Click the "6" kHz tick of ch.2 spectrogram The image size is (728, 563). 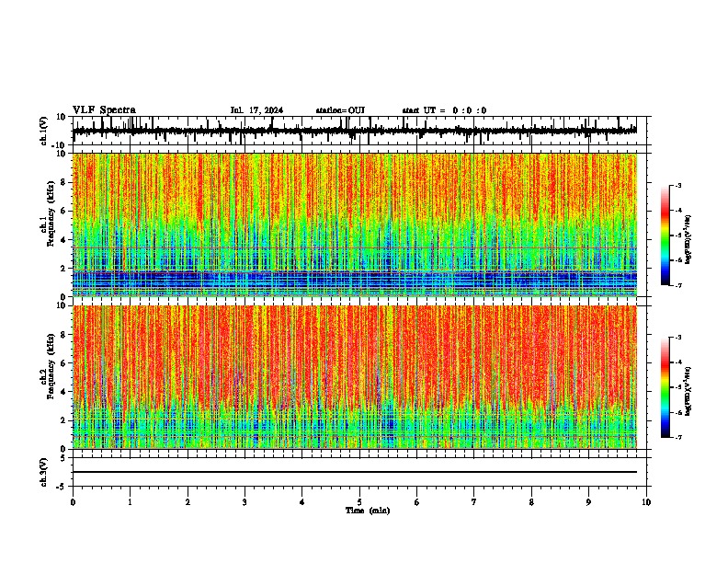pyautogui.click(x=63, y=363)
